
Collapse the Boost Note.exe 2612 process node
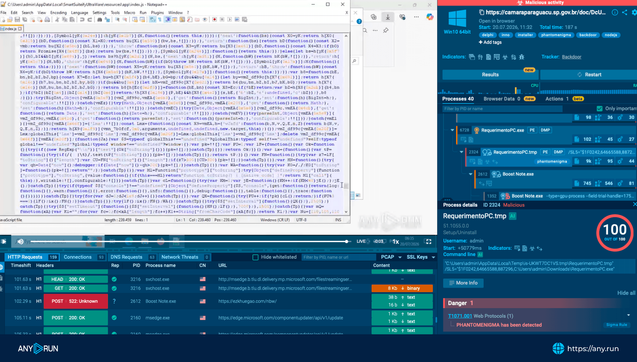[471, 174]
